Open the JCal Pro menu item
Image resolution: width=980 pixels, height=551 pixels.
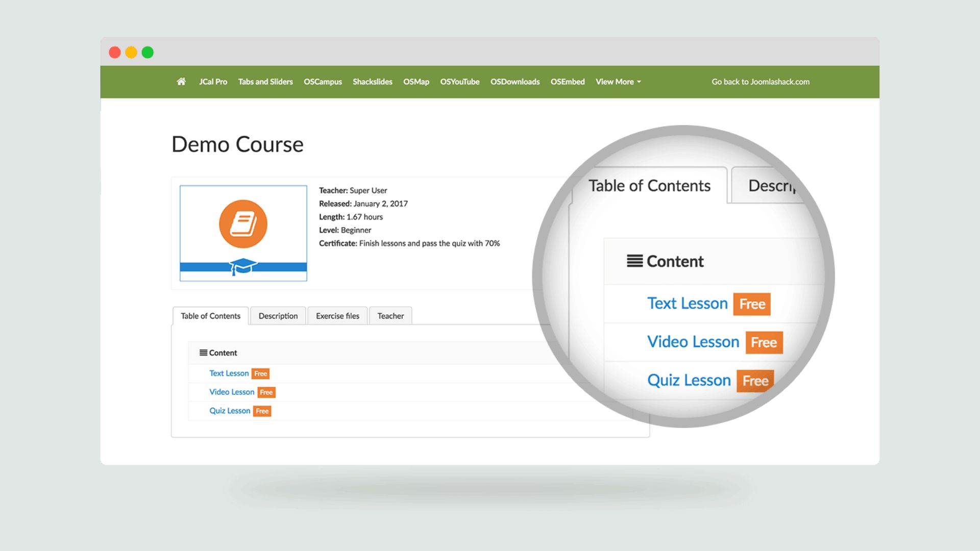pos(213,82)
